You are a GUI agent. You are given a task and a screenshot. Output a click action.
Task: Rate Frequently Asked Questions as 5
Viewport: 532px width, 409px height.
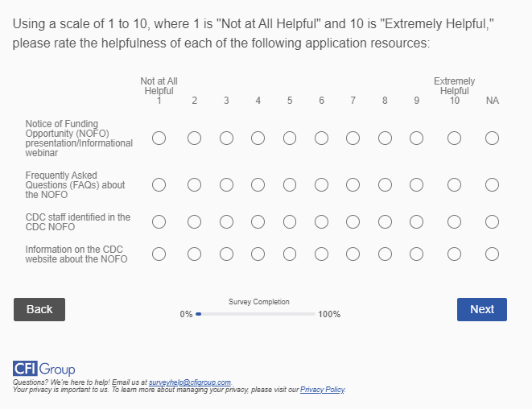(x=290, y=185)
